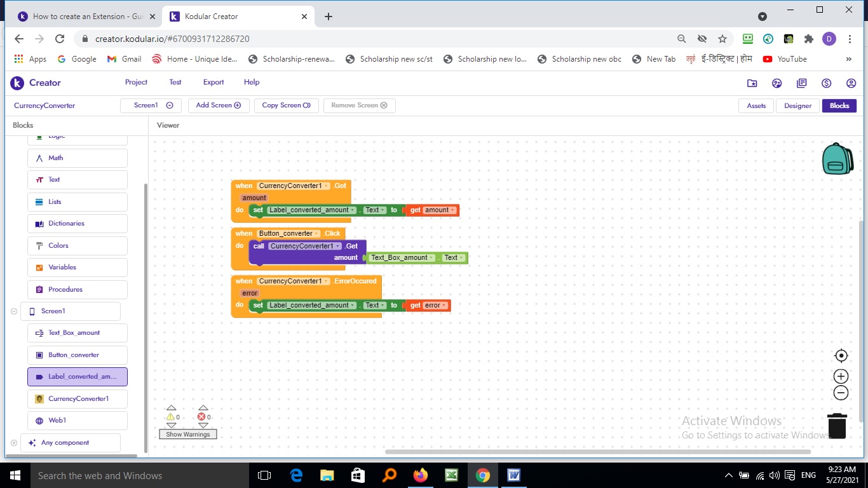
Task: Open the Screen1 screen selector dropdown
Action: [151, 105]
